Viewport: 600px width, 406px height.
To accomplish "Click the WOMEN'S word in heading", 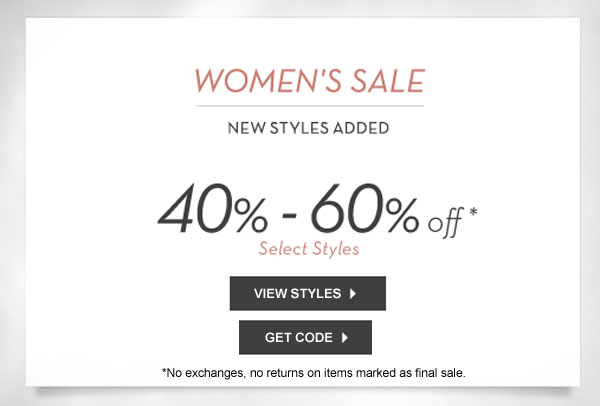I will [x=252, y=80].
